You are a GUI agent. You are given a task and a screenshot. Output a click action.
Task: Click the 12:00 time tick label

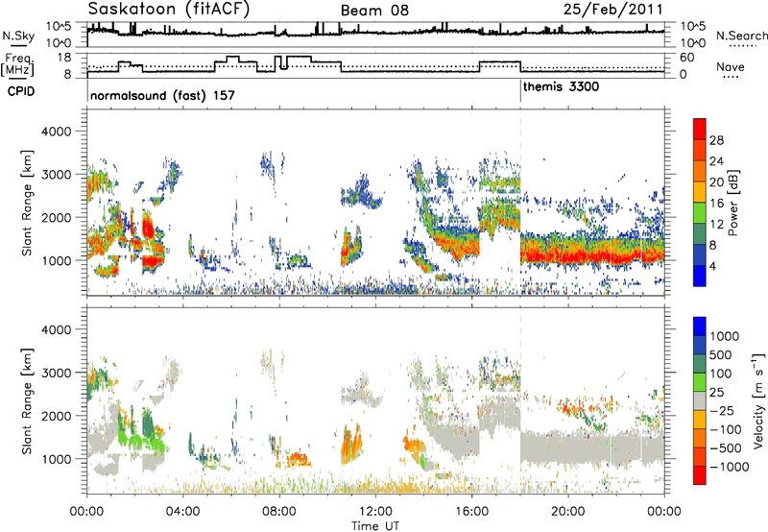375,512
